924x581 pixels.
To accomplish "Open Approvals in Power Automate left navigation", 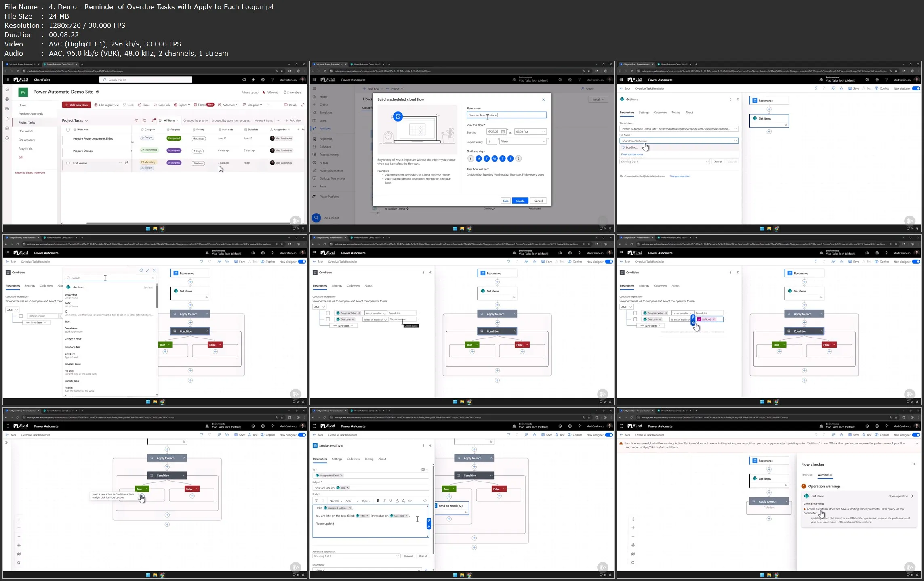I will (326, 139).
